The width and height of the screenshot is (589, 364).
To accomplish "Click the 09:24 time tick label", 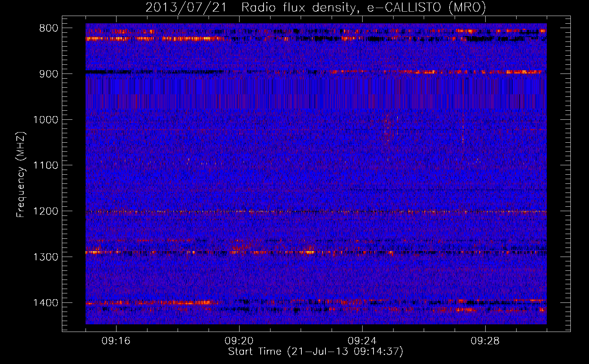I will [362, 341].
